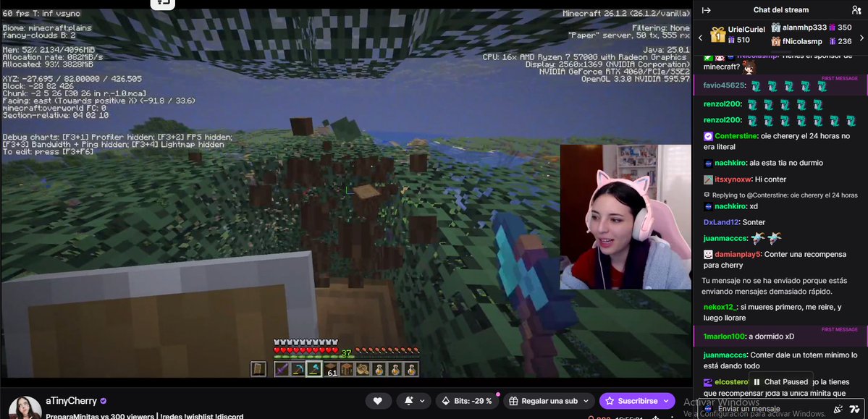Open aTinyCherry's profile avatar
Screen dimensions: 868x419
pos(25,407)
